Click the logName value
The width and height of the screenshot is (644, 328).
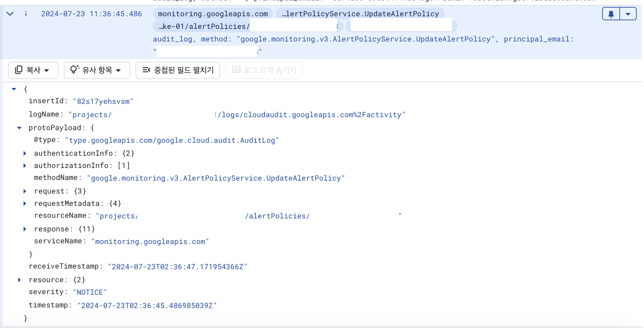tap(237, 115)
